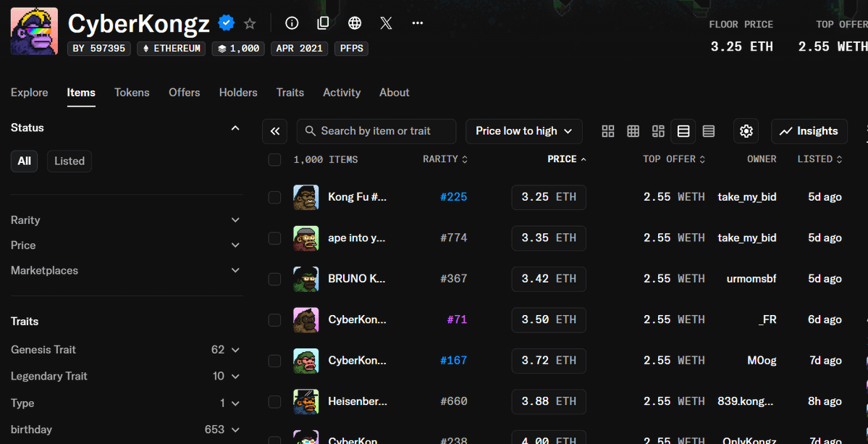
Task: Expand the Marketplaces filter
Action: 127,270
